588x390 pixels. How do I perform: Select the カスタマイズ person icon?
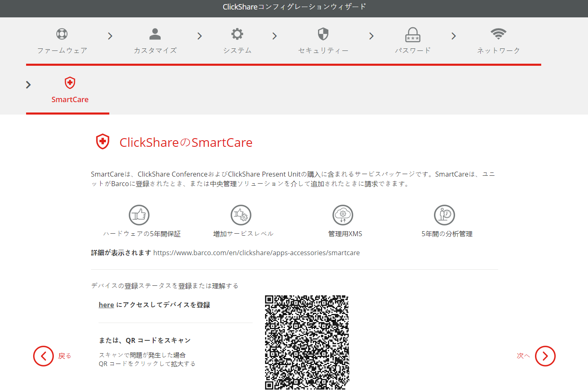coord(155,34)
